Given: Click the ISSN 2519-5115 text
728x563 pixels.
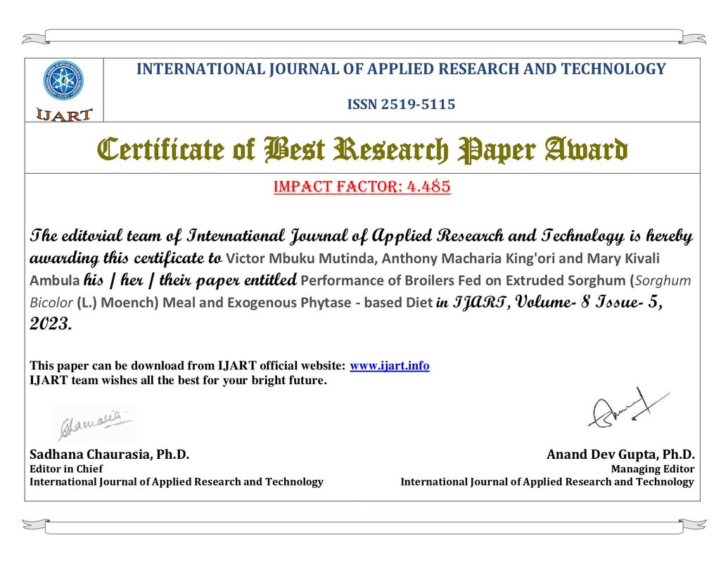Looking at the screenshot, I should [401, 104].
